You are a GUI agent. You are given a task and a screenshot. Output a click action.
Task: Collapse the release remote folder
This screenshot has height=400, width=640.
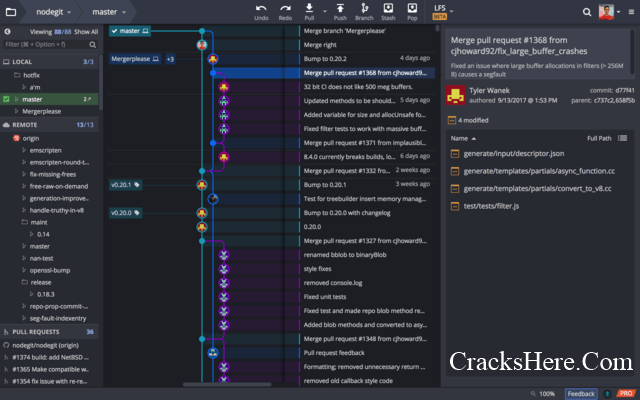pyautogui.click(x=24, y=282)
